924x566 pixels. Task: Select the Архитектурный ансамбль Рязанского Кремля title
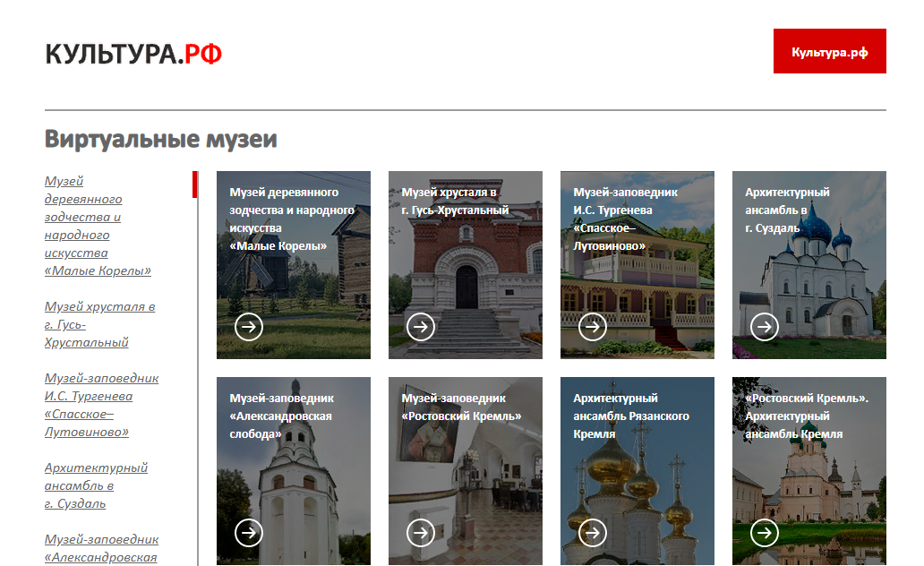(x=630, y=416)
